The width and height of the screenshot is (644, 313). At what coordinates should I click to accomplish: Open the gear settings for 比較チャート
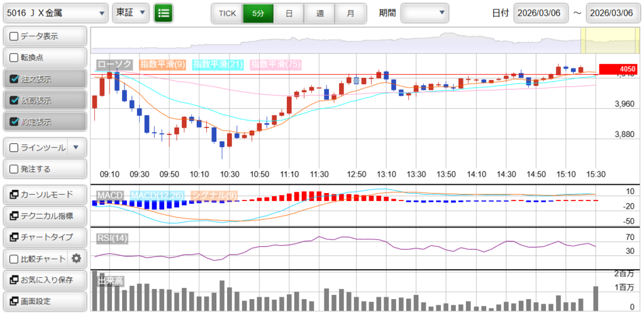tap(77, 258)
